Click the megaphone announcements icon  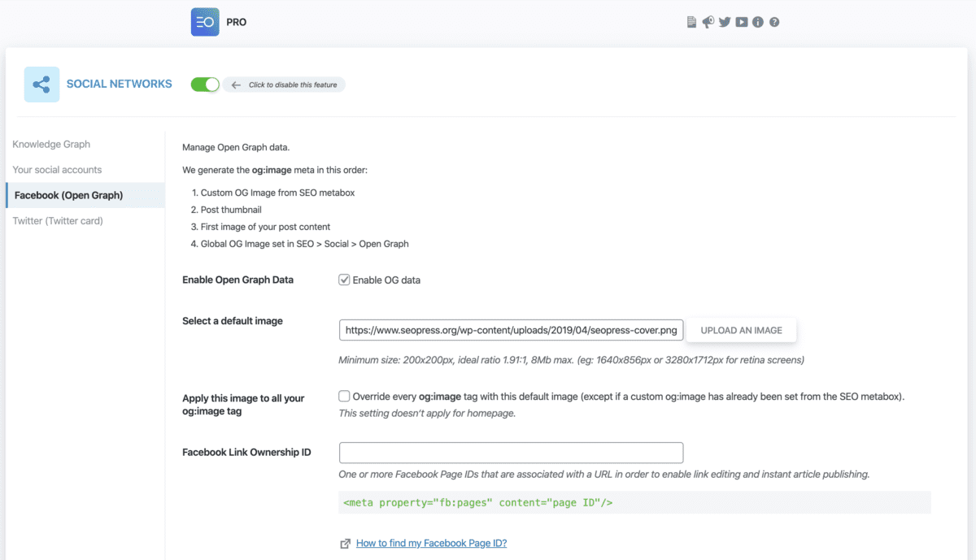click(x=708, y=23)
